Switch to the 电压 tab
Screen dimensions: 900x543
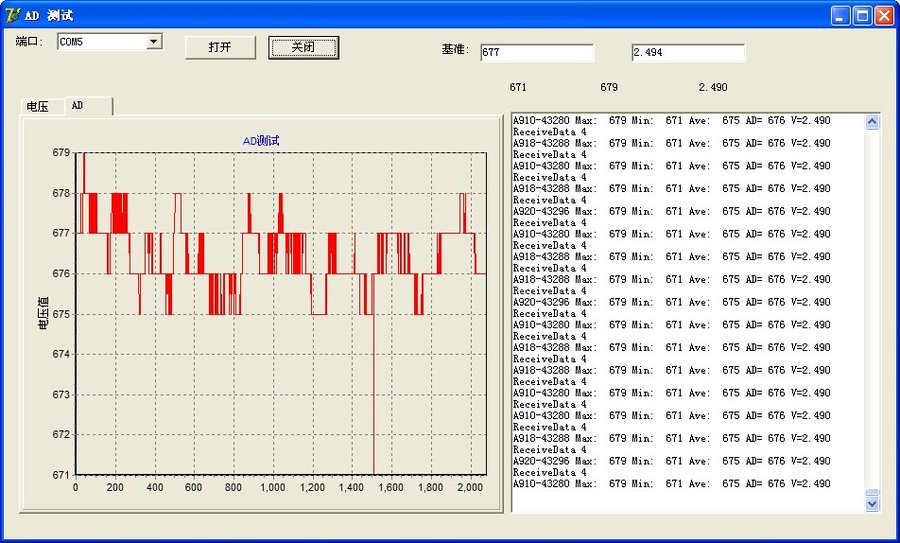point(38,107)
